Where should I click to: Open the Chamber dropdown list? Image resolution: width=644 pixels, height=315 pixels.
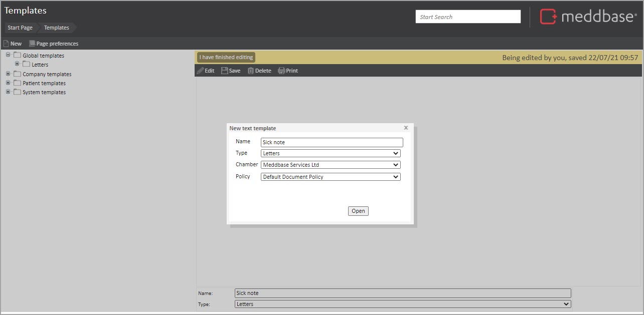pyautogui.click(x=331, y=165)
